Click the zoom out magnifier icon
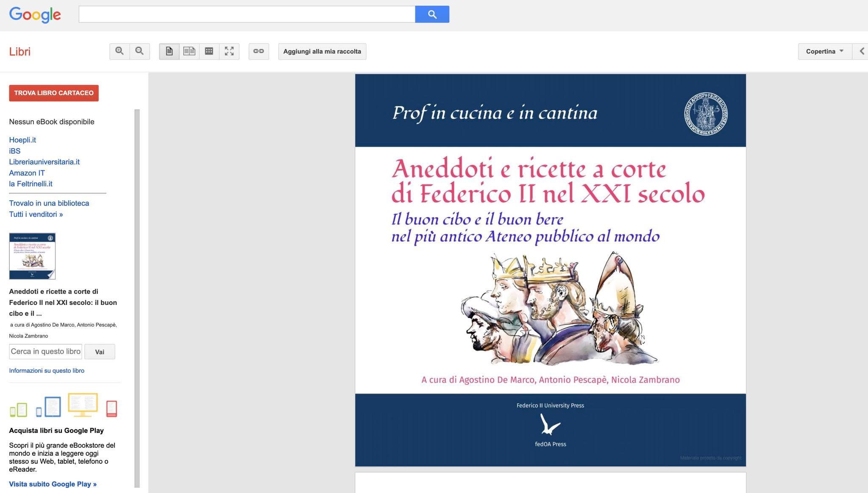Image resolution: width=868 pixels, height=493 pixels. [x=139, y=51]
